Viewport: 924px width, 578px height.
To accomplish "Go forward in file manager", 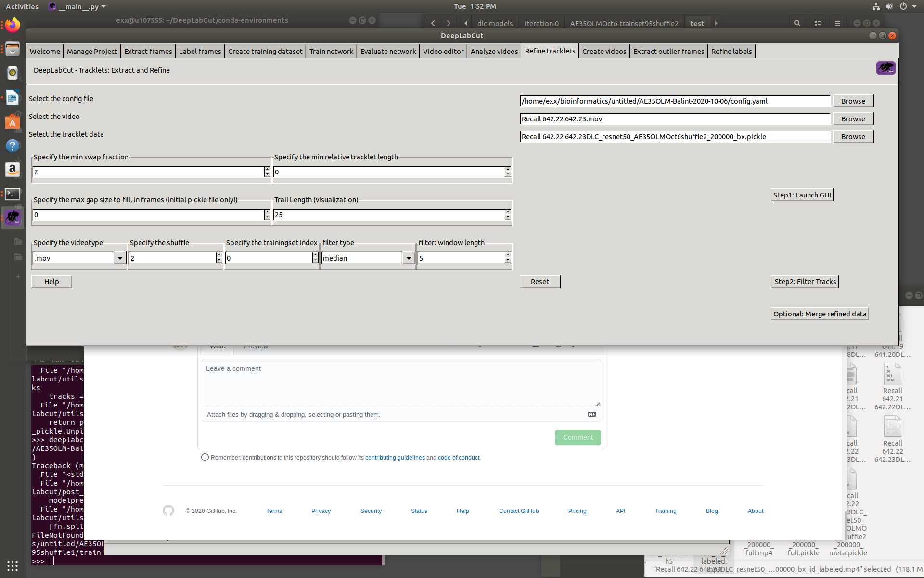I will [x=449, y=23].
